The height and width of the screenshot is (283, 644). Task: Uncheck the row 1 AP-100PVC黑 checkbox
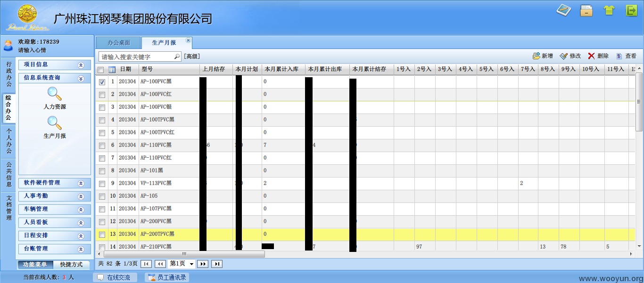coord(102,82)
